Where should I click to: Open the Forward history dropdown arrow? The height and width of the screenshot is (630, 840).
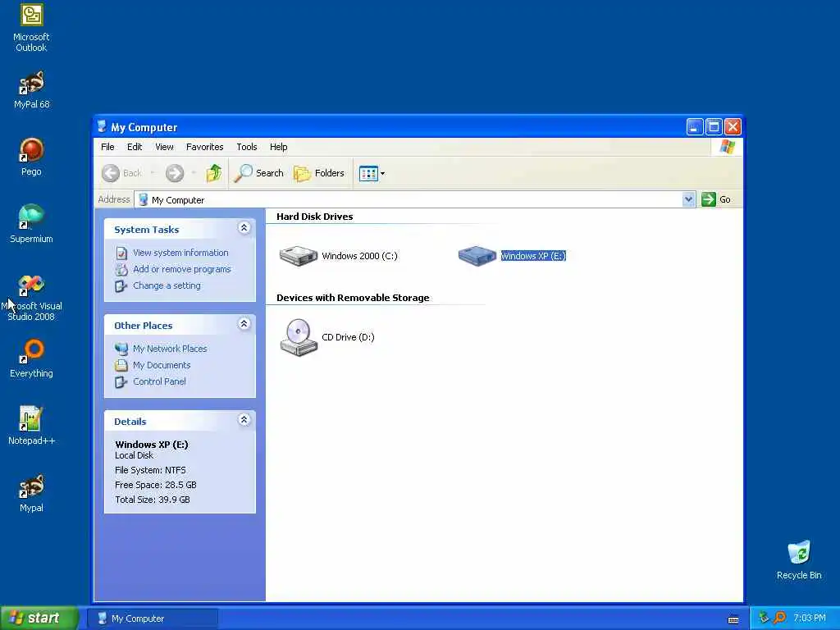tap(194, 173)
